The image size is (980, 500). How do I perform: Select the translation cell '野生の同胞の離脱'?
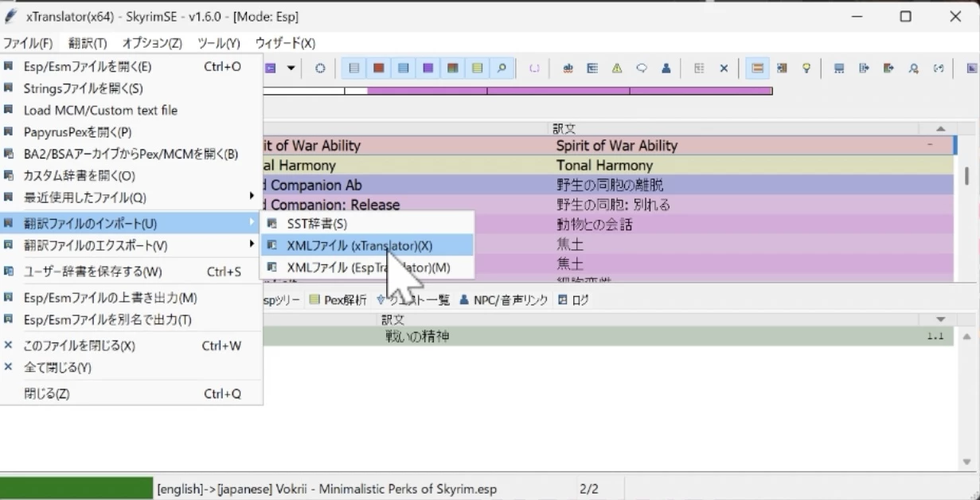[610, 185]
